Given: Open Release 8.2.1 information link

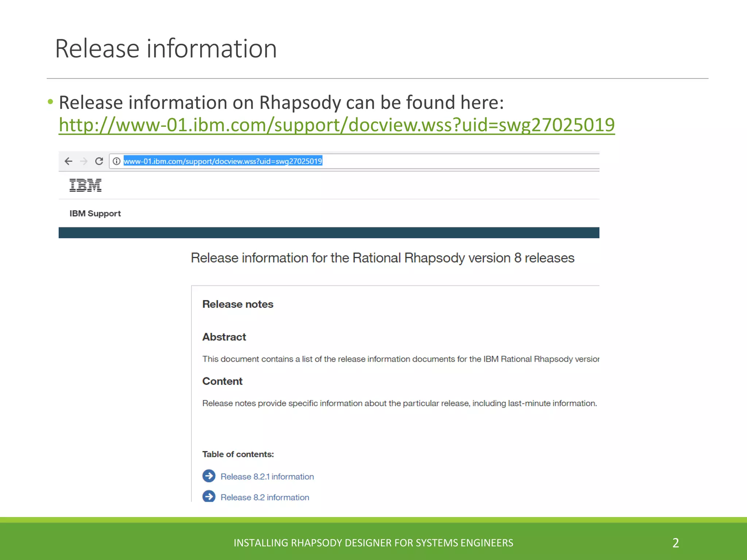Looking at the screenshot, I should tap(267, 477).
